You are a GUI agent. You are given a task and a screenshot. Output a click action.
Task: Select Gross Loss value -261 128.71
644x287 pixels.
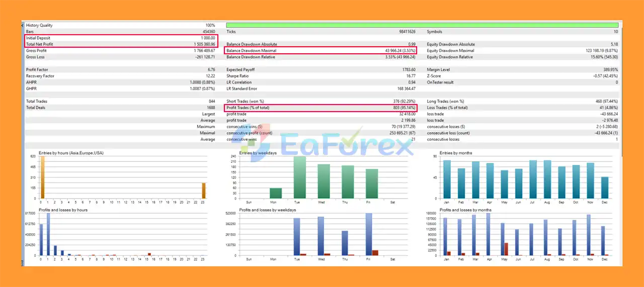pyautogui.click(x=205, y=57)
